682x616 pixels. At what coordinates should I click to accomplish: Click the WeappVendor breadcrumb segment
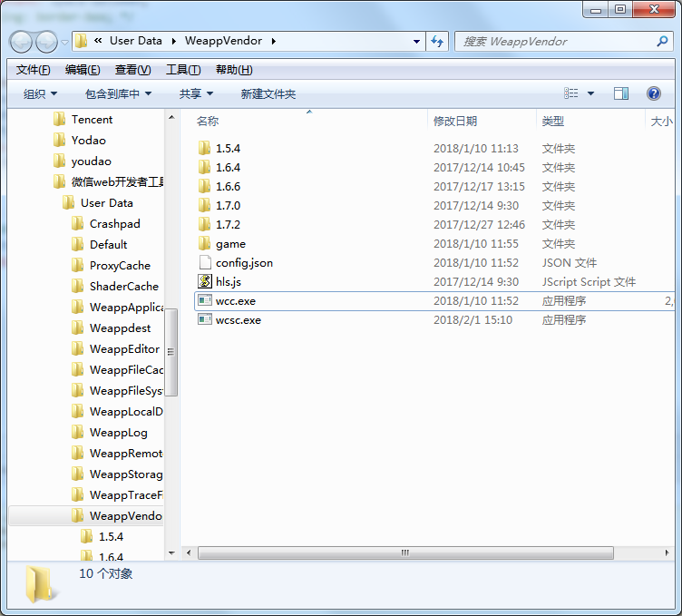224,41
